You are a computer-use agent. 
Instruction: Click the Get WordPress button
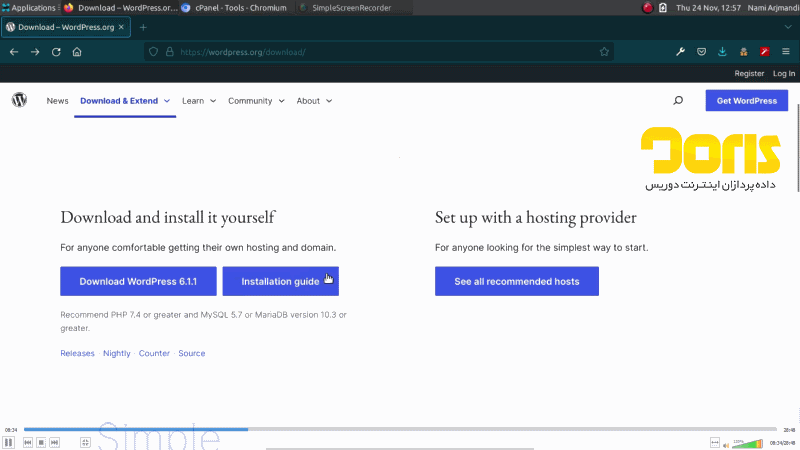pos(747,101)
